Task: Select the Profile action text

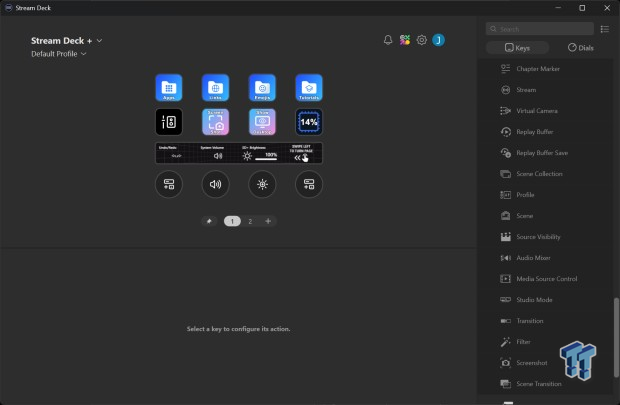Action: pos(525,195)
